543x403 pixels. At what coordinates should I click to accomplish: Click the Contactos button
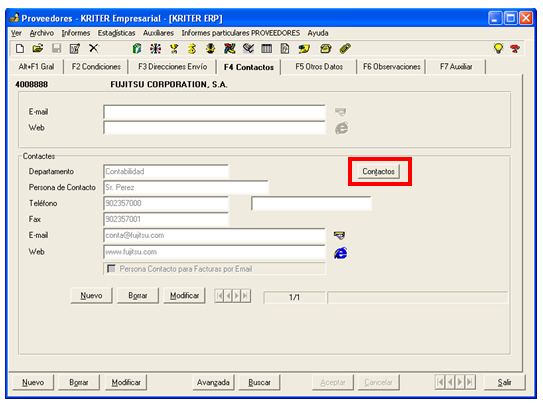[379, 171]
